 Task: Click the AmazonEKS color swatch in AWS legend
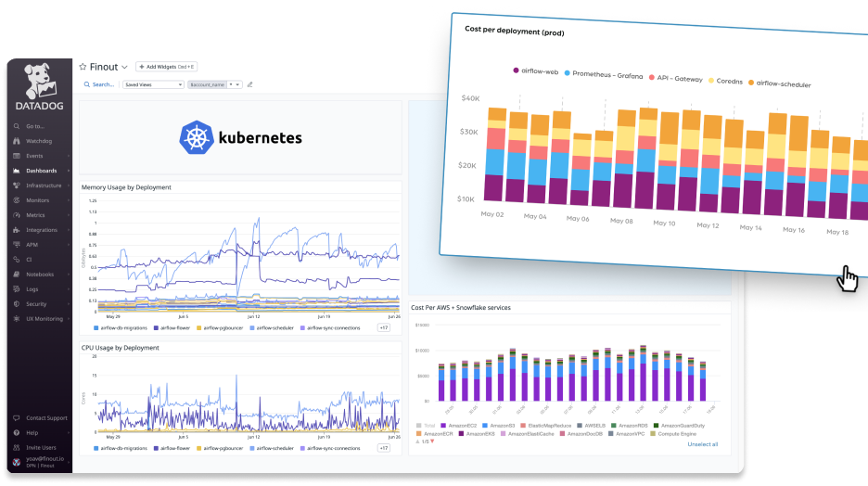point(461,433)
